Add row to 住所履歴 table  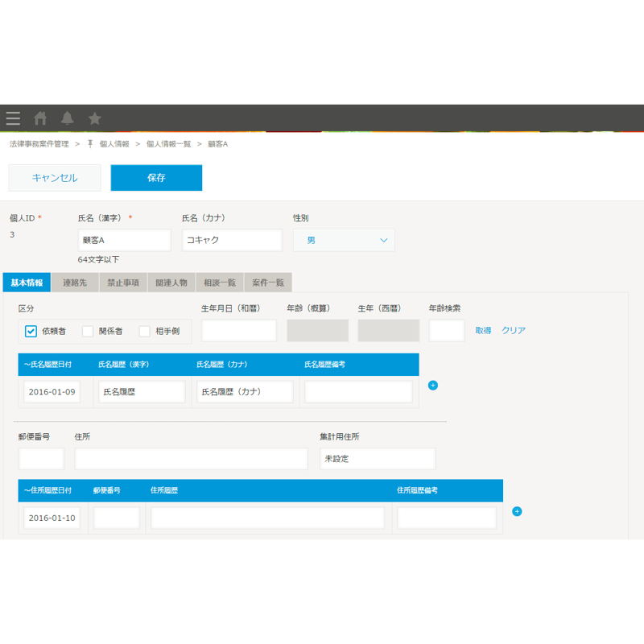tap(517, 511)
